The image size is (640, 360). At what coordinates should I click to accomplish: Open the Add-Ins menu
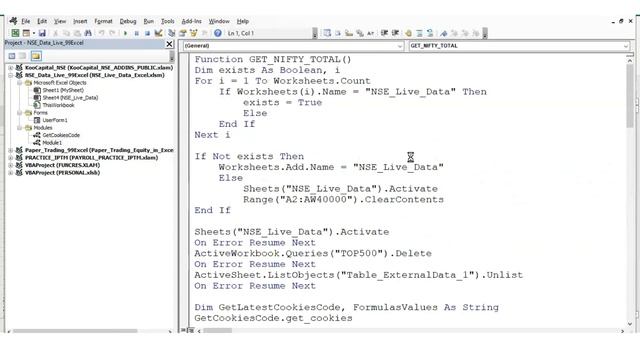point(191,21)
